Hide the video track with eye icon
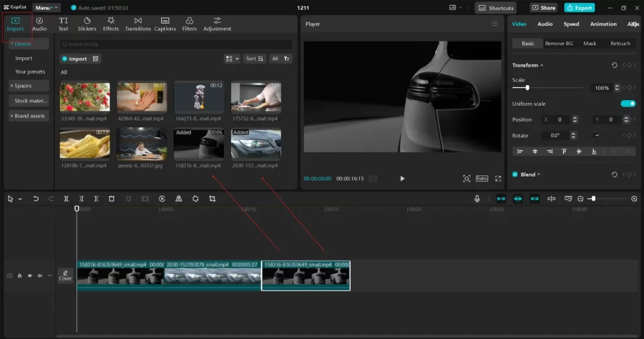The image size is (644, 339). click(x=30, y=275)
